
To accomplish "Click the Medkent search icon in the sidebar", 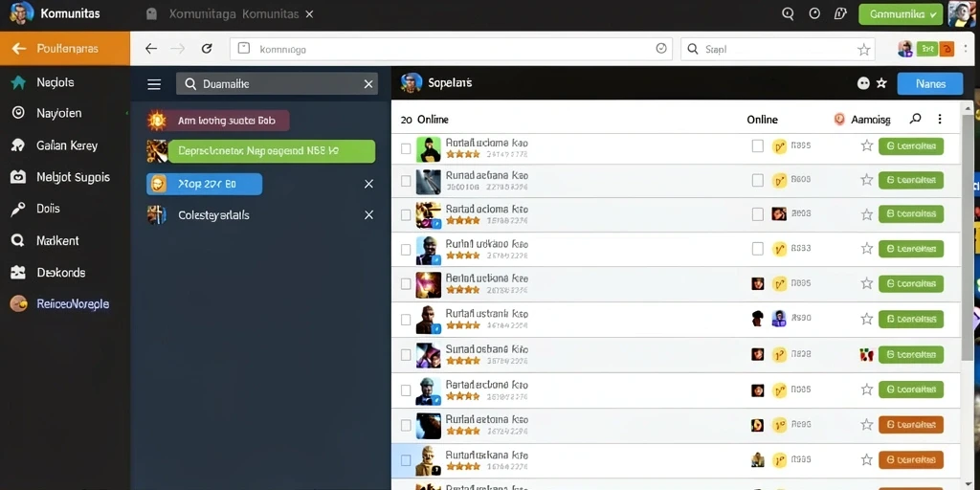I will pos(17,240).
